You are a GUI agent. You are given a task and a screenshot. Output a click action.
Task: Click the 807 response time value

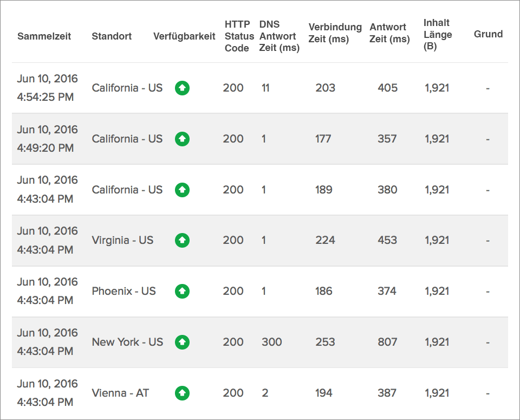(387, 342)
